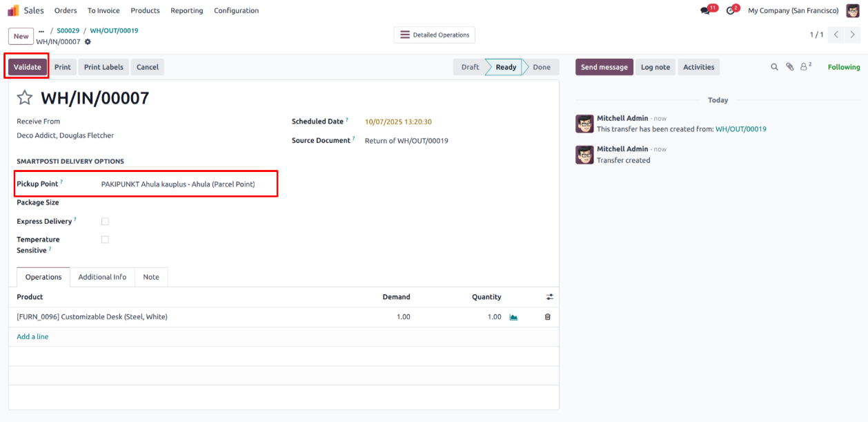The width and height of the screenshot is (868, 422).
Task: Click the Add a line link
Action: click(32, 337)
